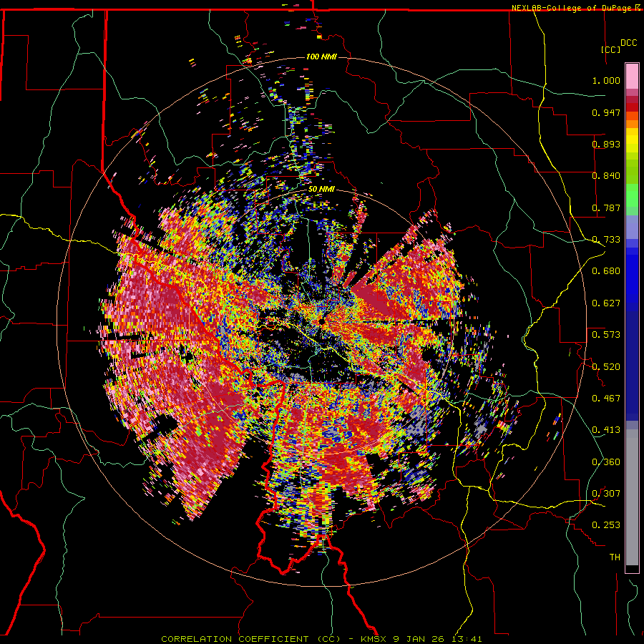Select the 0.520 scale value
This screenshot has height=644, width=644.
coord(606,367)
